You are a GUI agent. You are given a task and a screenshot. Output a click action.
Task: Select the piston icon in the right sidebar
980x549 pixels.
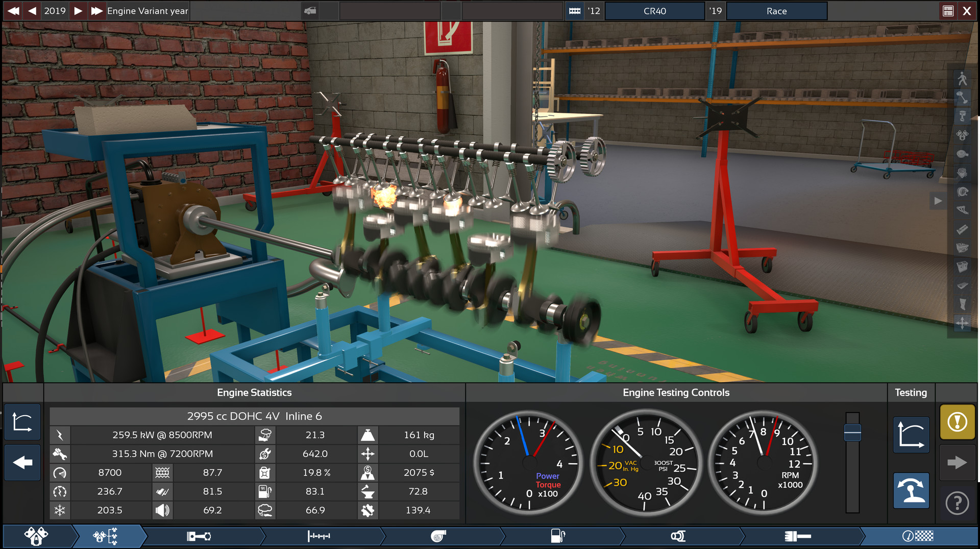pyautogui.click(x=962, y=116)
